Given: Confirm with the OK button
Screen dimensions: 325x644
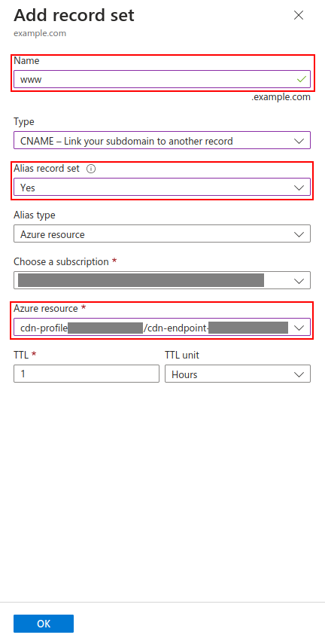Looking at the screenshot, I should click(44, 624).
